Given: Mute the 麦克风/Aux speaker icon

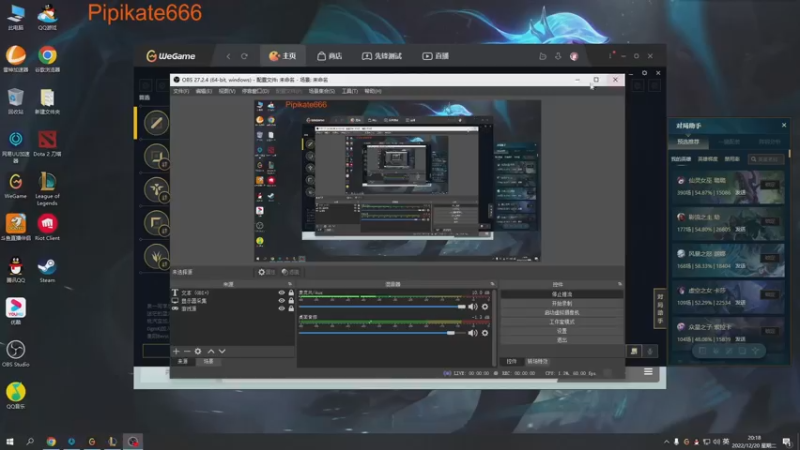Looking at the screenshot, I should [x=473, y=307].
